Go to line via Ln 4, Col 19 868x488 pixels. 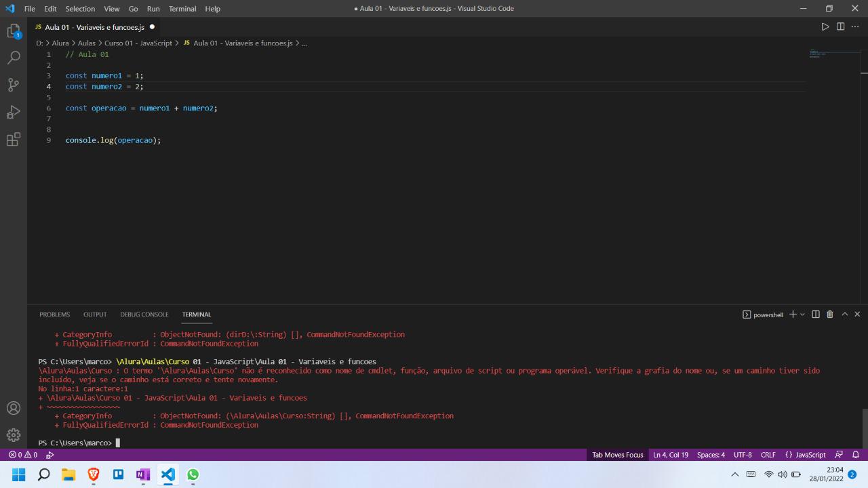coord(671,455)
